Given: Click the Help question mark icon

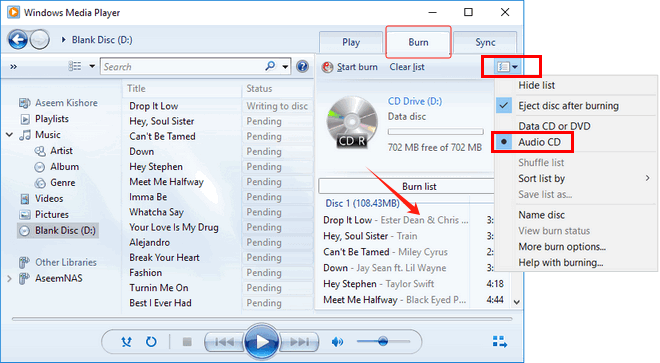Looking at the screenshot, I should pyautogui.click(x=302, y=67).
